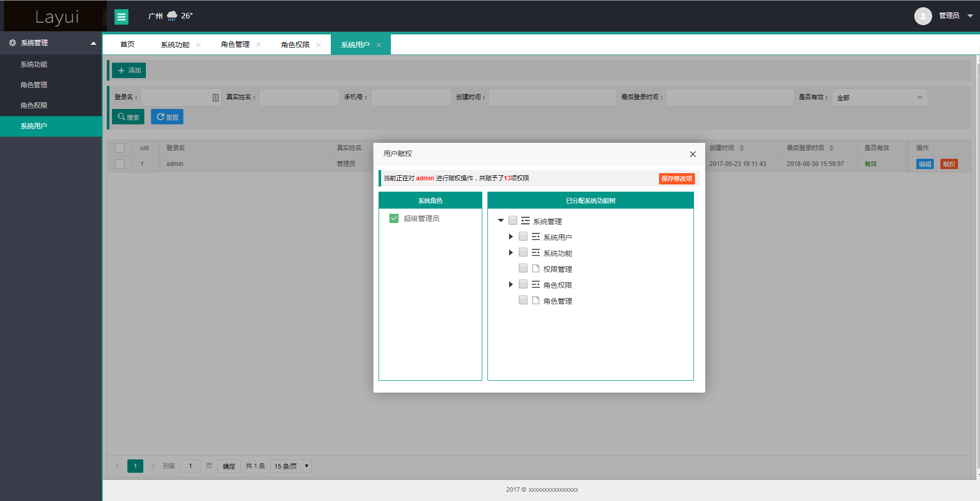Close the 系统用户 tab
This screenshot has height=501, width=980.
click(379, 45)
